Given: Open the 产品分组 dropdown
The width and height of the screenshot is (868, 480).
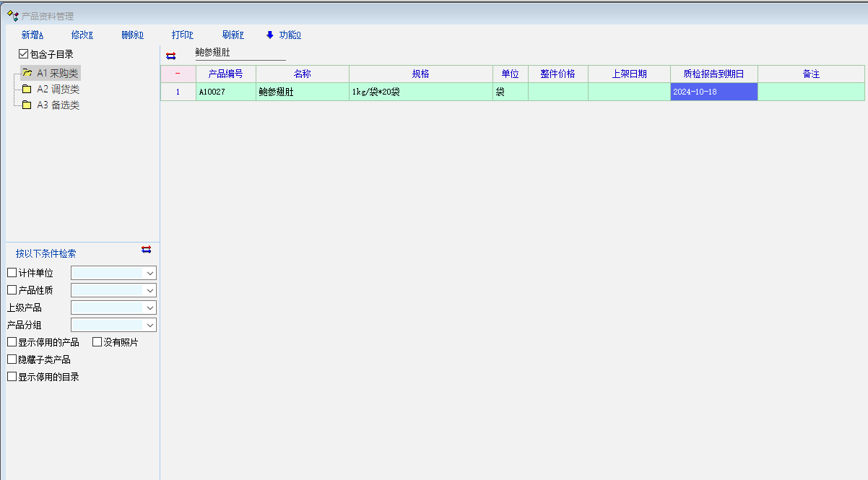Looking at the screenshot, I should [150, 326].
